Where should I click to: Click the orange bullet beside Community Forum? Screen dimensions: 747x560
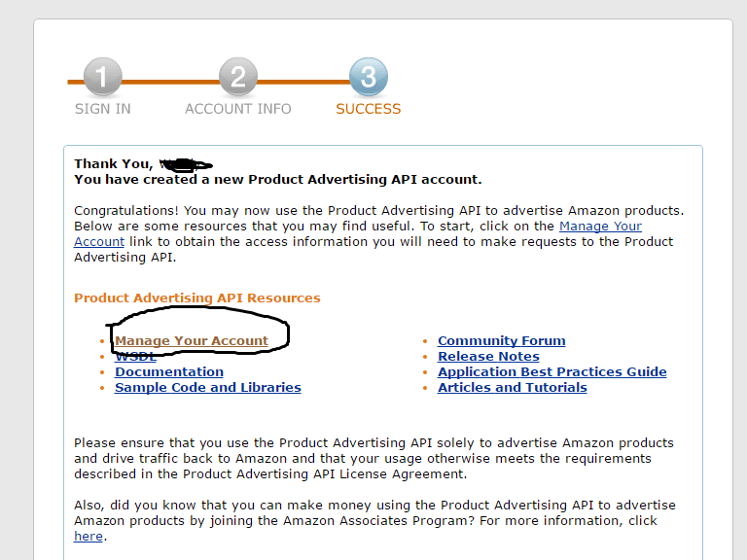pos(425,341)
